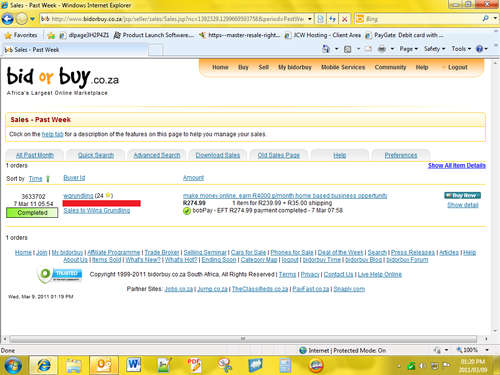500x375 pixels.
Task: Click the Show All Item Details link
Action: click(x=457, y=165)
